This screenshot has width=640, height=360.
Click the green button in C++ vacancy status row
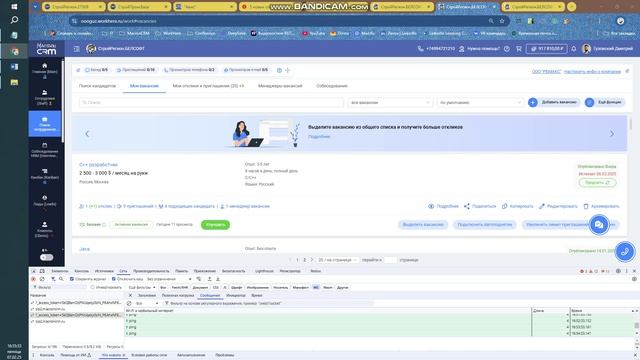coord(215,224)
